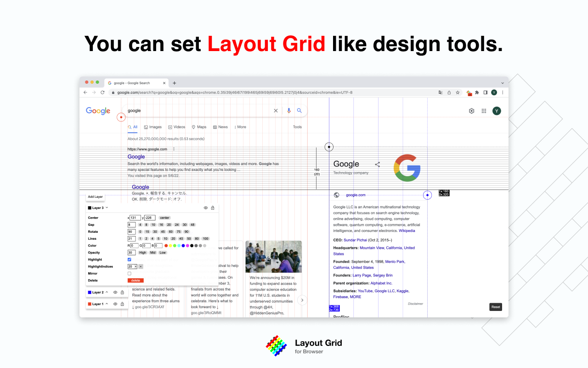Viewport: 588px width, 368px height.
Task: Click the black grid handle near knowledge panel top
Action: (x=329, y=147)
